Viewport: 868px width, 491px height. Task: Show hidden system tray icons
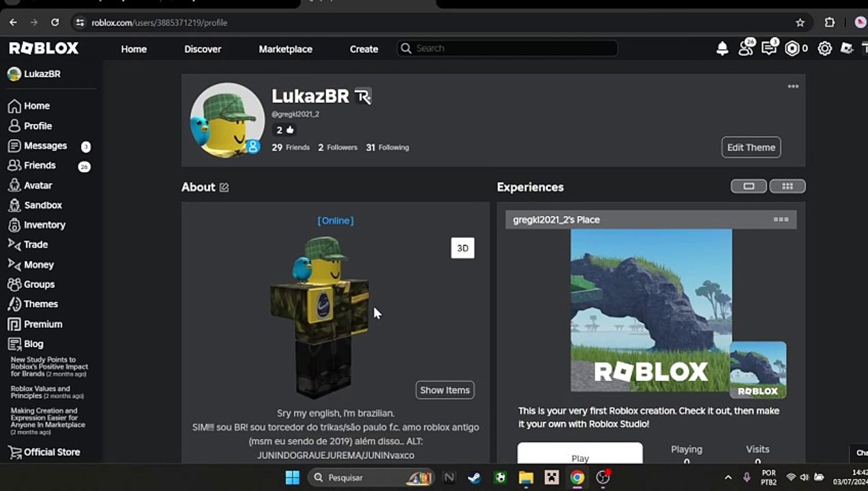coord(727,477)
